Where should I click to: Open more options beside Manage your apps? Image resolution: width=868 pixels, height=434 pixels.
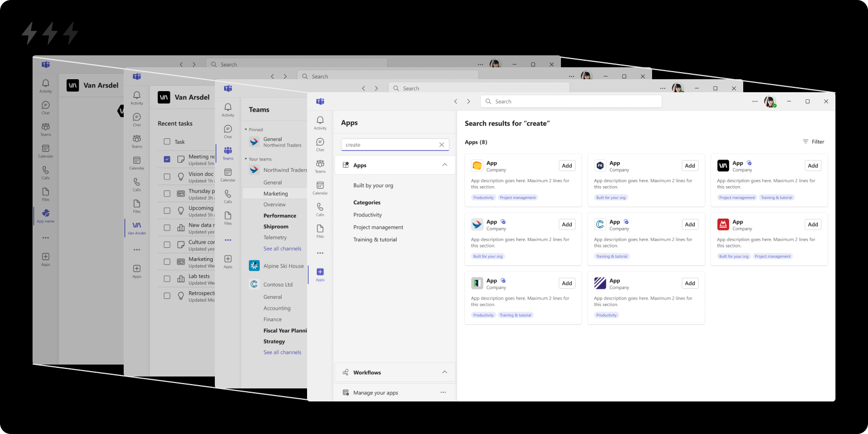pyautogui.click(x=443, y=392)
